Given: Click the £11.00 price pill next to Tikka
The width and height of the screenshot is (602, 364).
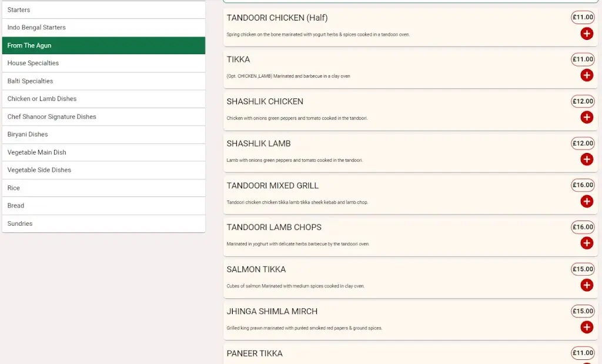Looking at the screenshot, I should point(582,59).
